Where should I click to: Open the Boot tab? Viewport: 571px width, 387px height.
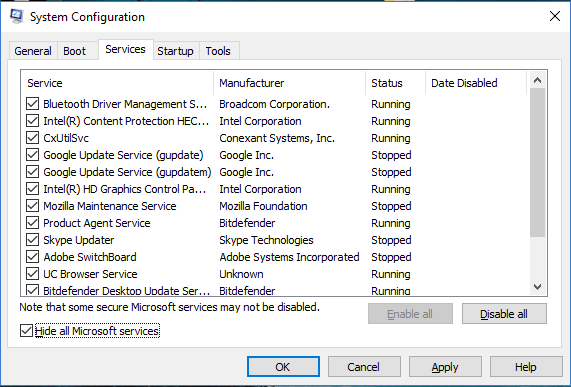click(x=75, y=51)
